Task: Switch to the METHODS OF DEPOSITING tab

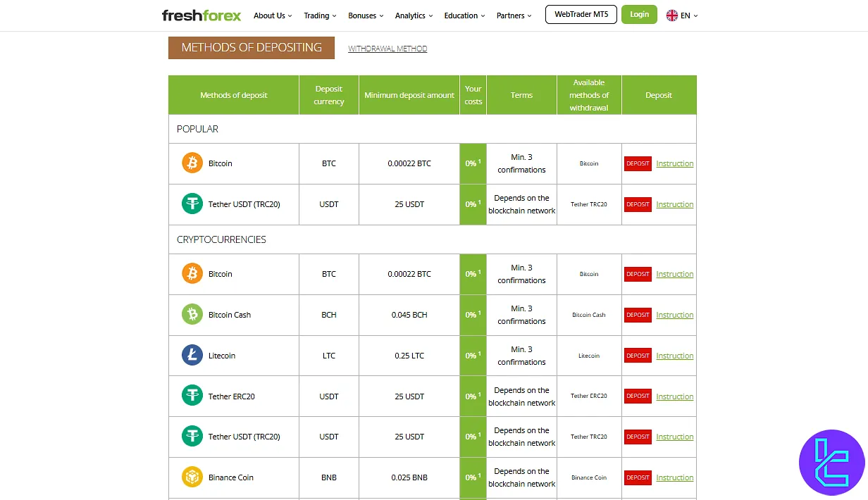Action: point(251,47)
